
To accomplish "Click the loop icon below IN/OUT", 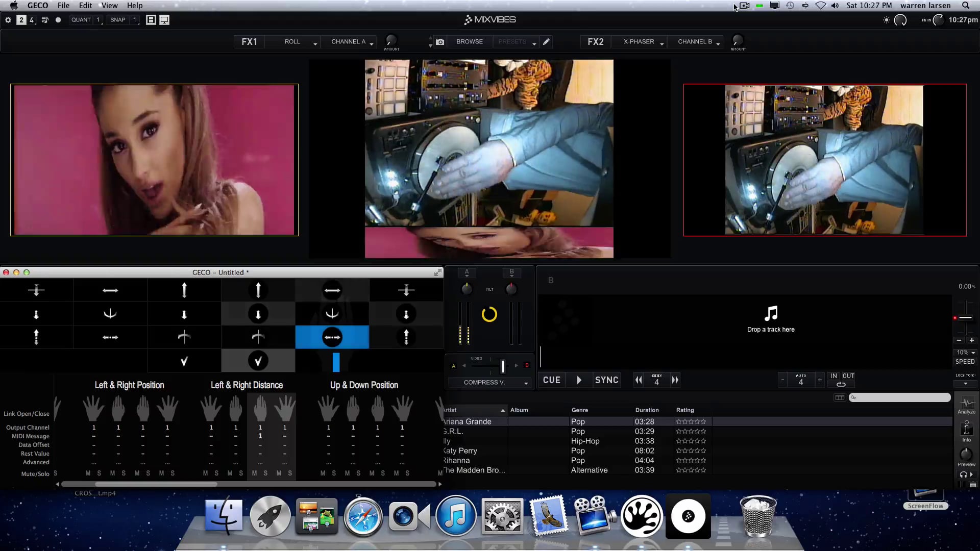I will click(841, 385).
